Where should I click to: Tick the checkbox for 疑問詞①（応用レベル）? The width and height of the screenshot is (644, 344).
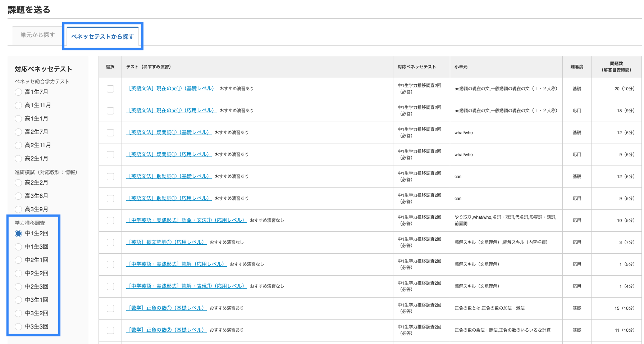point(110,155)
